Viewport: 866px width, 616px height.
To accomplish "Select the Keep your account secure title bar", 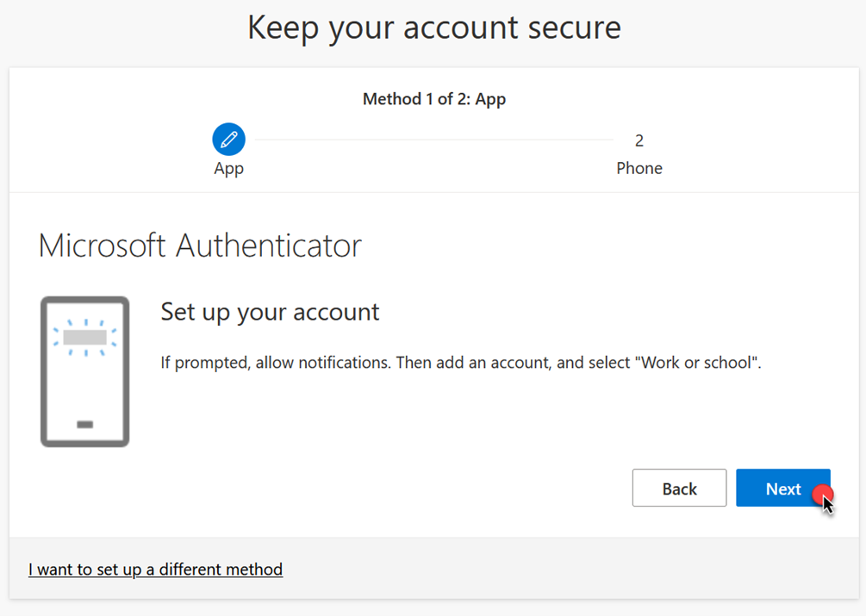I will (433, 27).
